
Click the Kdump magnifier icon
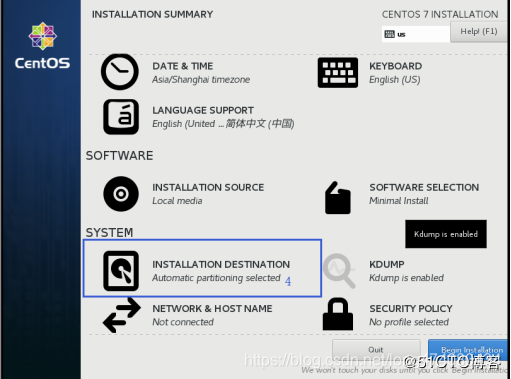tap(339, 271)
